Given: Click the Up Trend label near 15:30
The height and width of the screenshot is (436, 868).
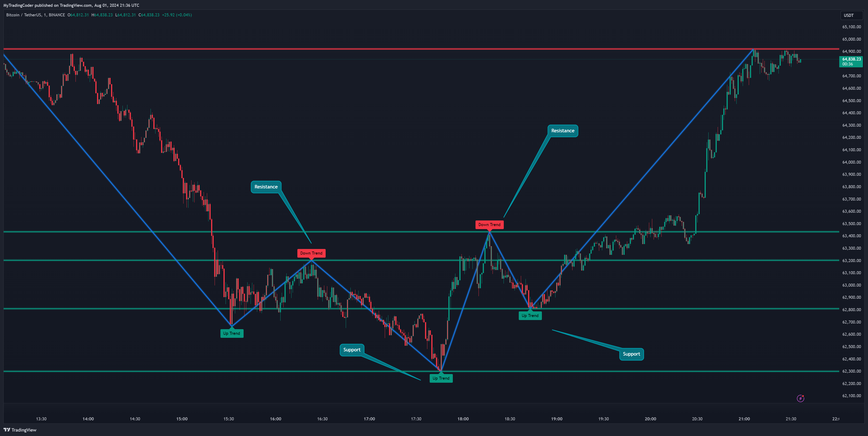Looking at the screenshot, I should click(x=231, y=334).
